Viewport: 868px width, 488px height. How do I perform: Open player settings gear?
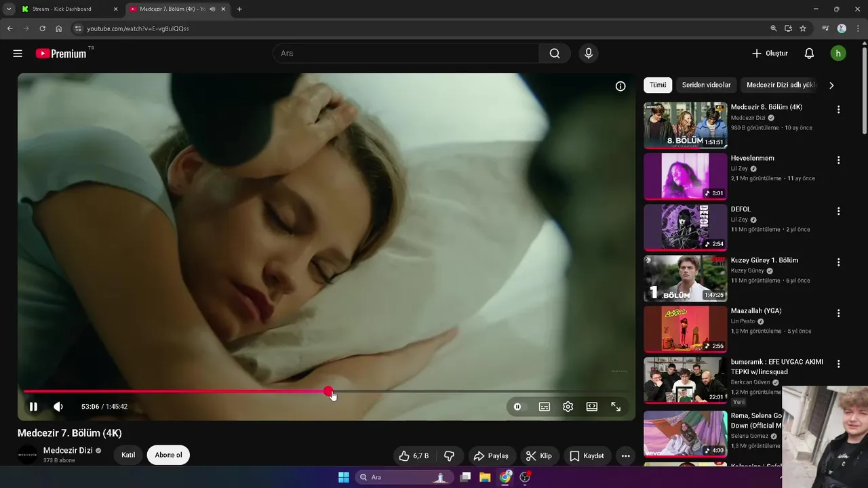[x=568, y=407]
